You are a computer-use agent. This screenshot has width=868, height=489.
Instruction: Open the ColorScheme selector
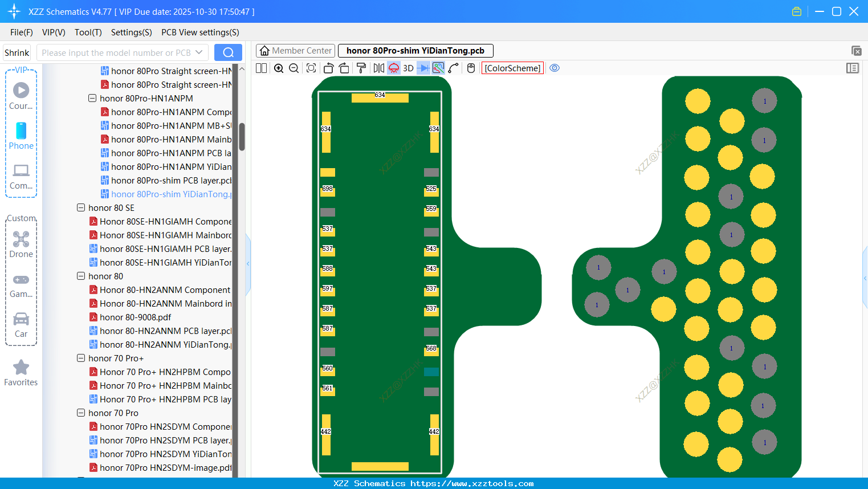pos(512,68)
